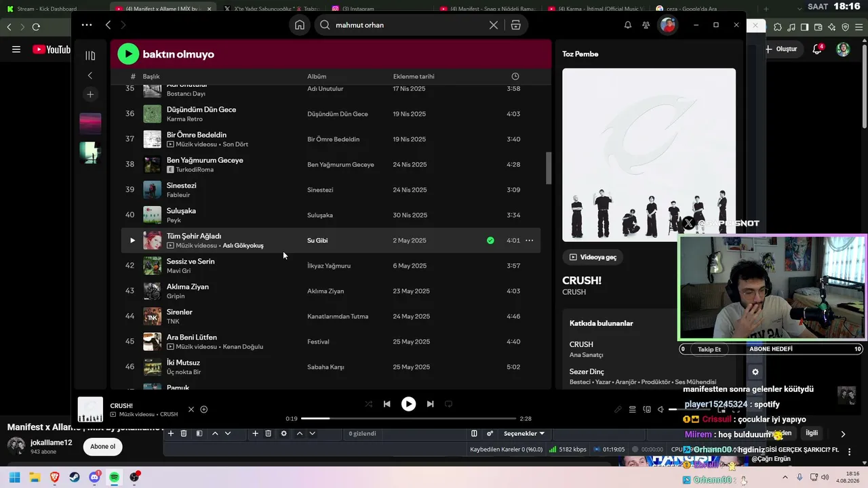Open YouTube notifications bell

817,49
